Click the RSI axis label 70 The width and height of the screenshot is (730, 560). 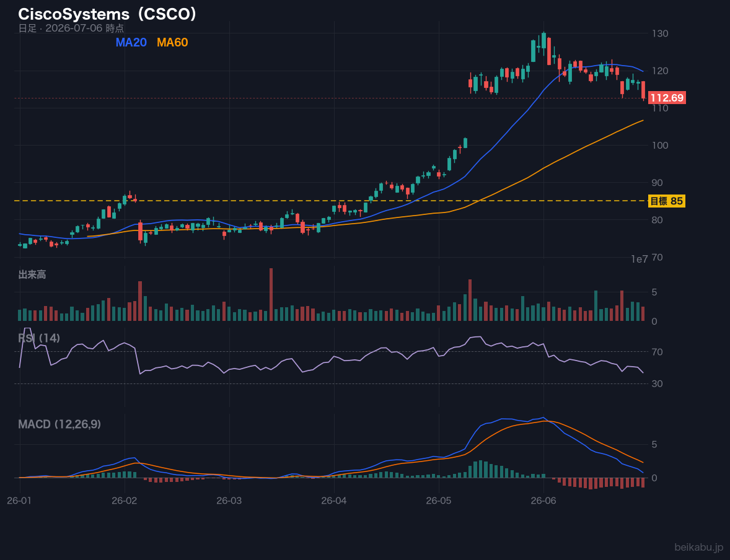click(x=657, y=352)
